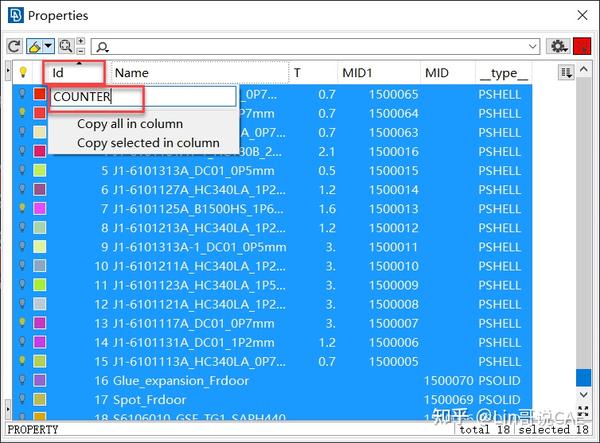This screenshot has width=600, height=443.
Task: Click the small plus expand icon
Action: tap(80, 41)
